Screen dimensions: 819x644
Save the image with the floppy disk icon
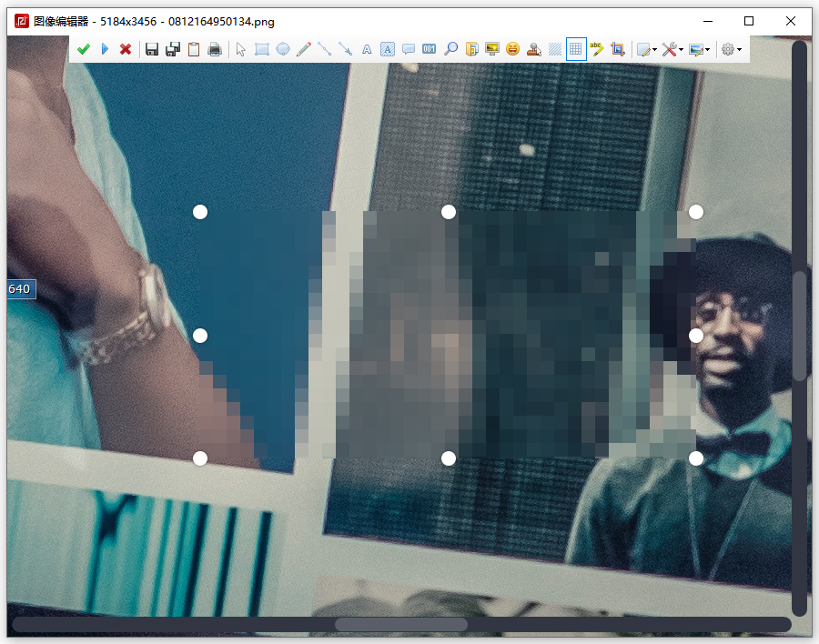pos(151,50)
